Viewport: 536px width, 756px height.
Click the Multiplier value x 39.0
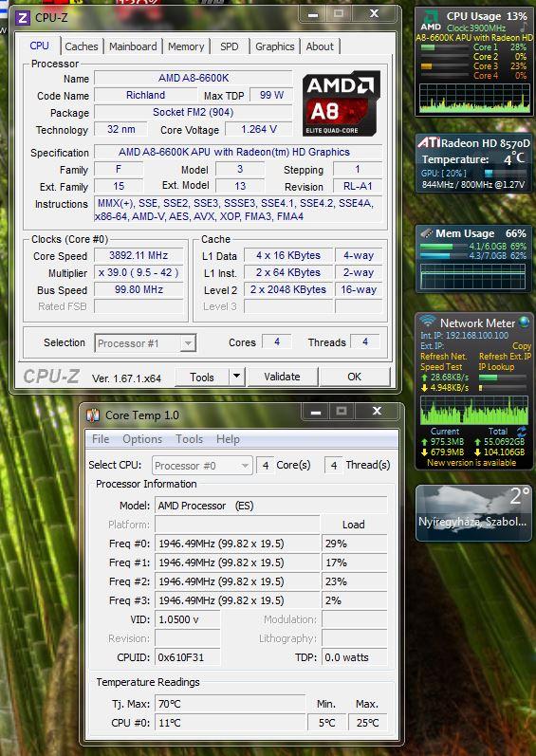[x=139, y=272]
